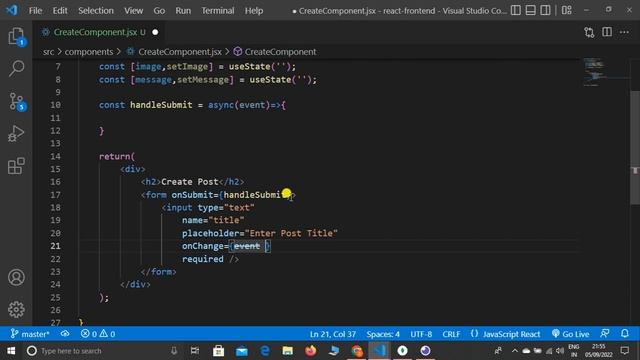Change indentation via Spaces: 4
640x360 pixels.
383,334
